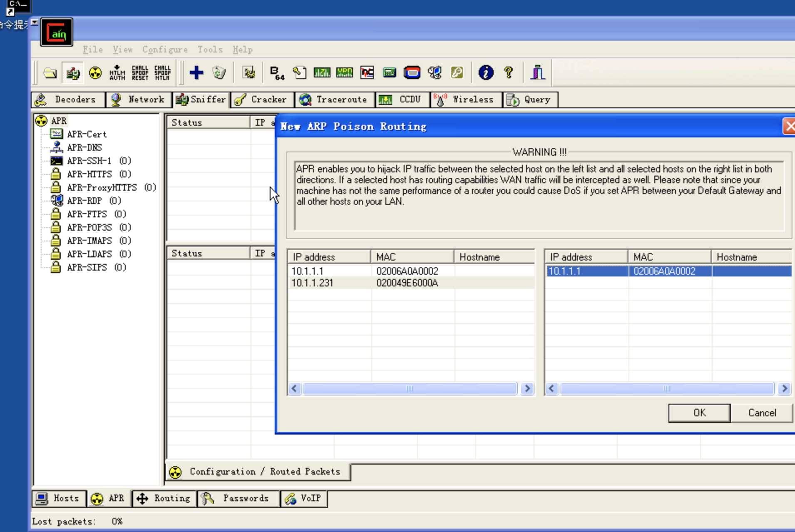Click the NTLM AUTH toolbar icon
This screenshot has height=532, width=795.
point(117,73)
